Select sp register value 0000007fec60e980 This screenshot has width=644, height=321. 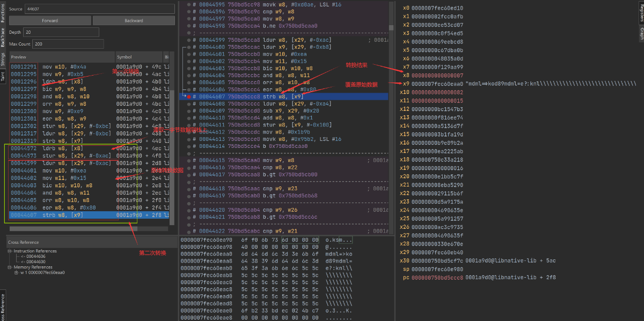[437, 269]
